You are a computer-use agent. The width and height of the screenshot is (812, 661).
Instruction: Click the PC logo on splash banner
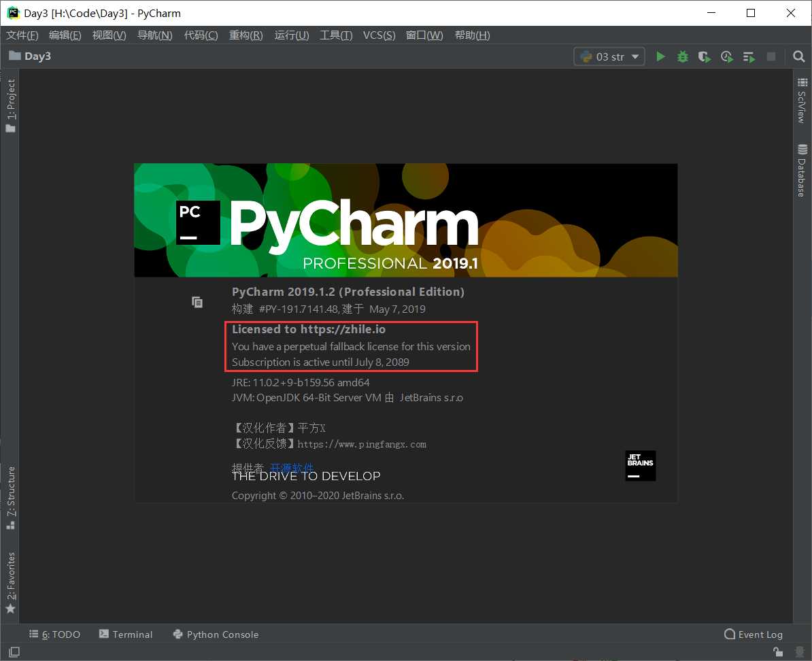pyautogui.click(x=198, y=223)
